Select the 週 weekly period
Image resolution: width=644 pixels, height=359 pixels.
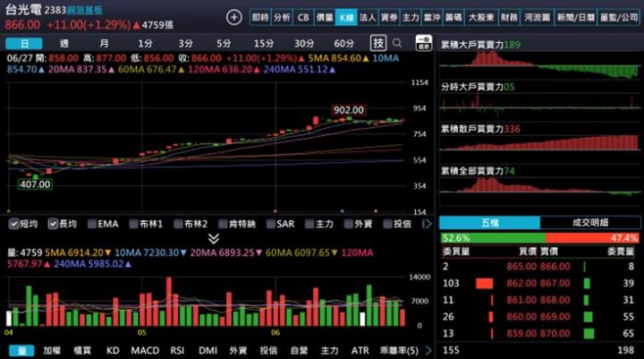64,43
